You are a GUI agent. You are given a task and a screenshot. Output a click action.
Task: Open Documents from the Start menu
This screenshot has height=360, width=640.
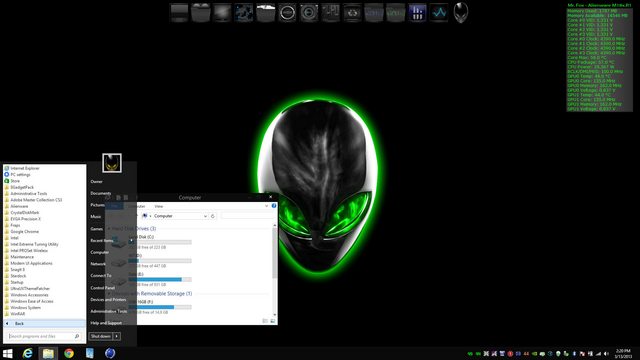point(101,193)
